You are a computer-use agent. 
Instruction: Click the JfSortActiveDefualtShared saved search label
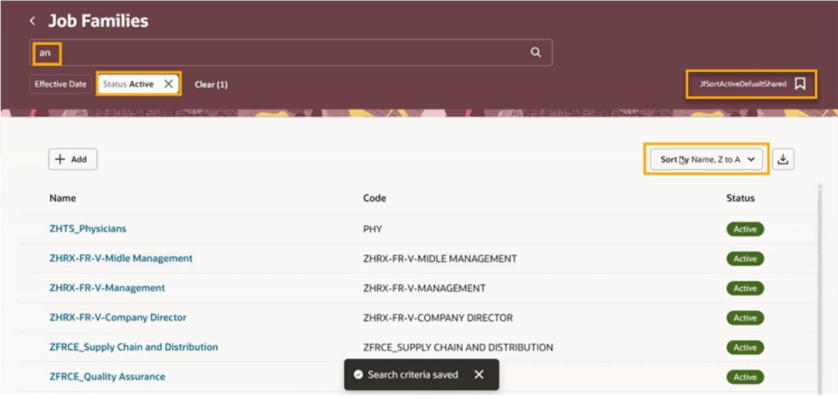(743, 84)
